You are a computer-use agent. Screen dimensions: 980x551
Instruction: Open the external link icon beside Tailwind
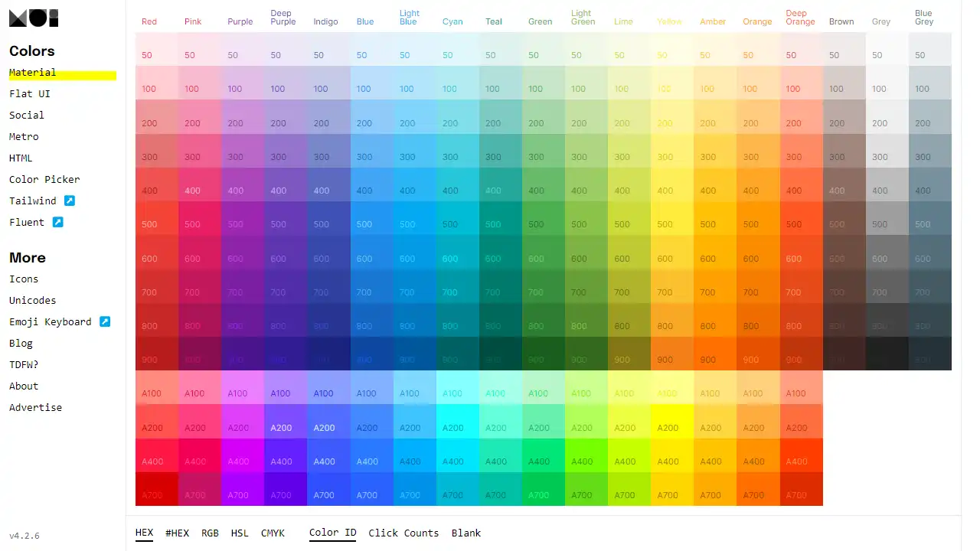coord(68,201)
